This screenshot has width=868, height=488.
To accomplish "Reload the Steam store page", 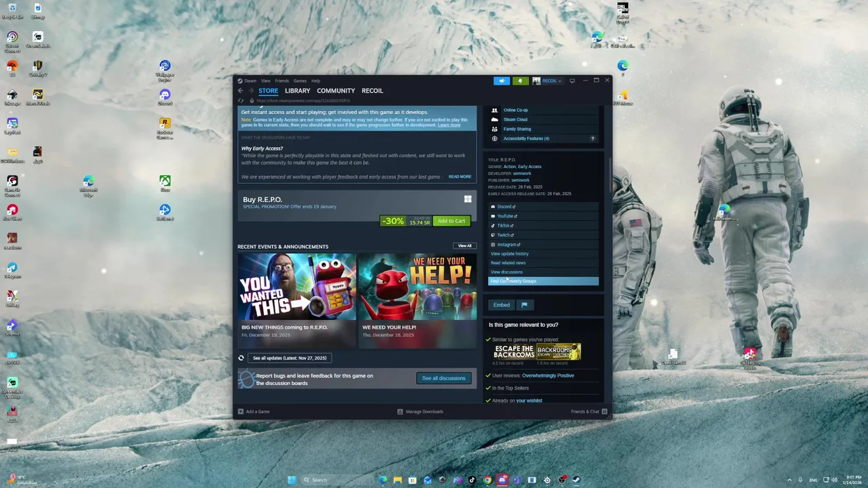I will tap(240, 100).
